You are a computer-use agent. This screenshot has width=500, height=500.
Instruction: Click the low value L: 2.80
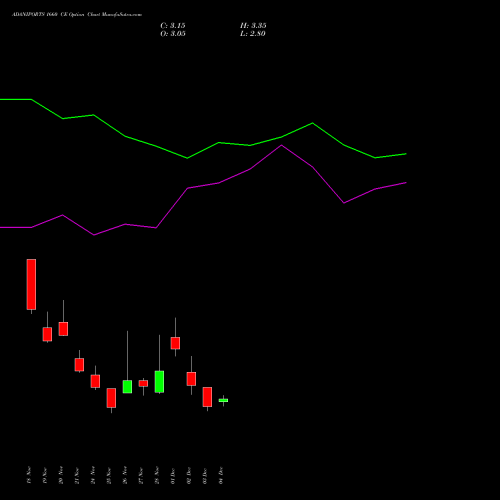253,34
